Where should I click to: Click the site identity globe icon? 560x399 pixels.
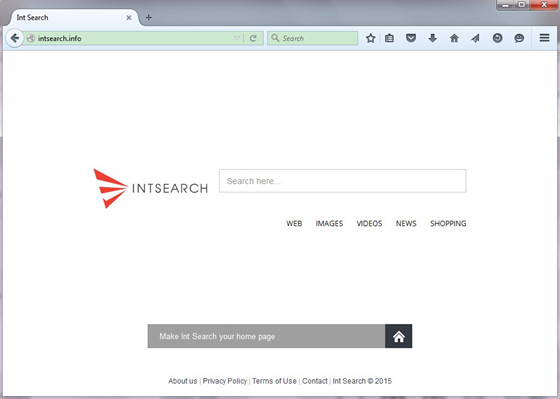31,38
